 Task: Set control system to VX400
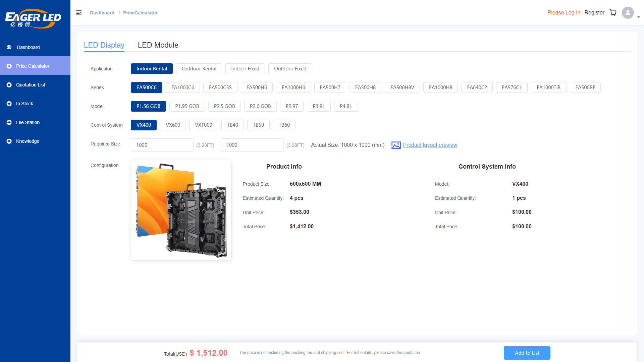144,125
